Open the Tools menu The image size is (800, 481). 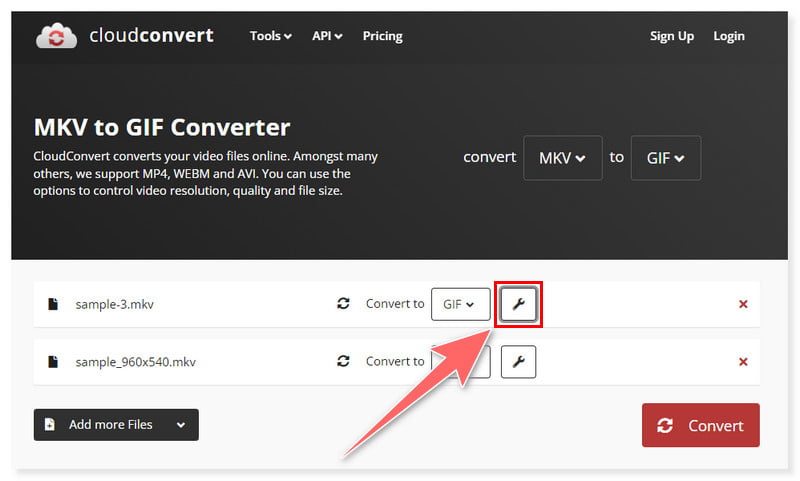(270, 36)
